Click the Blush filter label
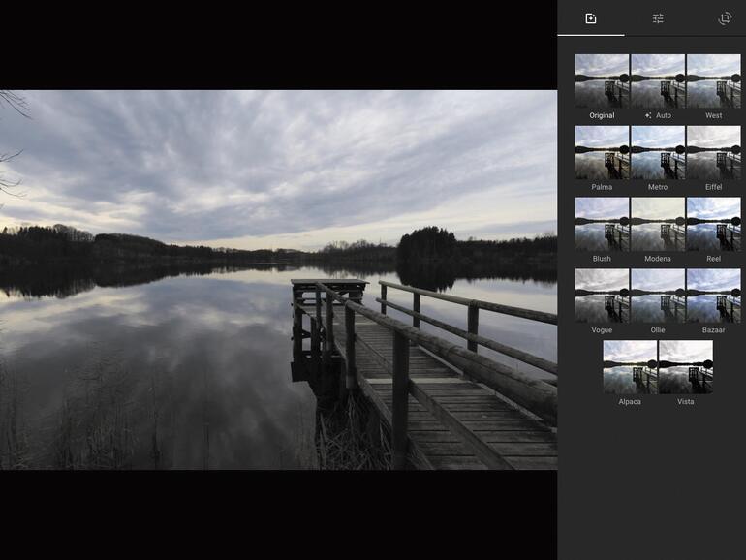The width and height of the screenshot is (746, 560). [x=602, y=259]
